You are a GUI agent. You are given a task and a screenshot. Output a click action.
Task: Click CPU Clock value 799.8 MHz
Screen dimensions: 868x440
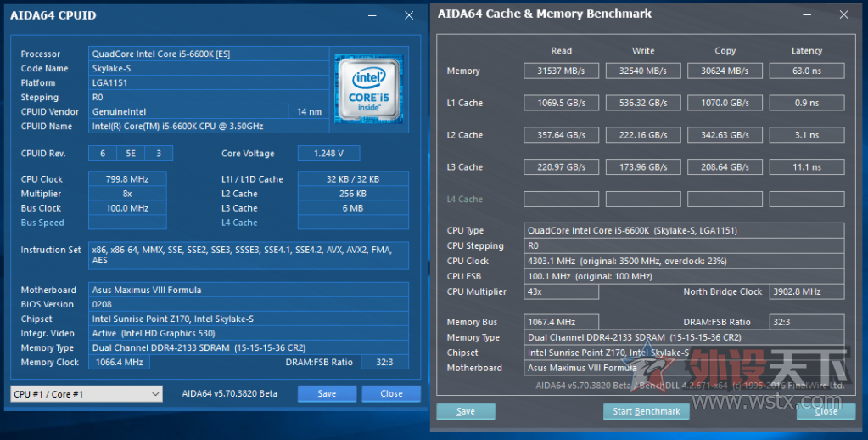[127, 179]
